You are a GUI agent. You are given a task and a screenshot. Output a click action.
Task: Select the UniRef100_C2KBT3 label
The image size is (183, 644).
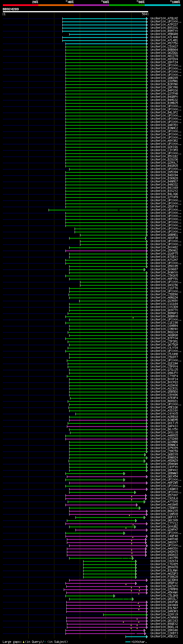164,633
